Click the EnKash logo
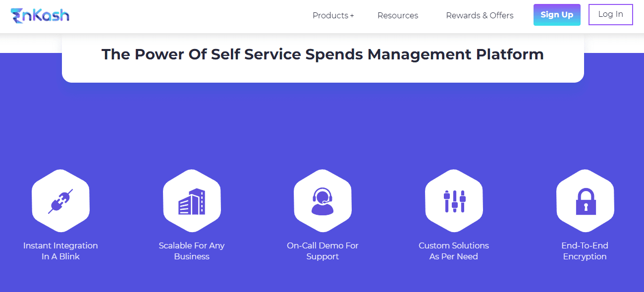The image size is (644, 292). (40, 15)
